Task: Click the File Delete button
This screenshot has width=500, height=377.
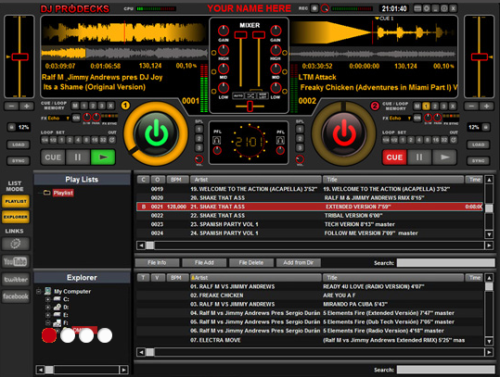Action: pyautogui.click(x=251, y=263)
